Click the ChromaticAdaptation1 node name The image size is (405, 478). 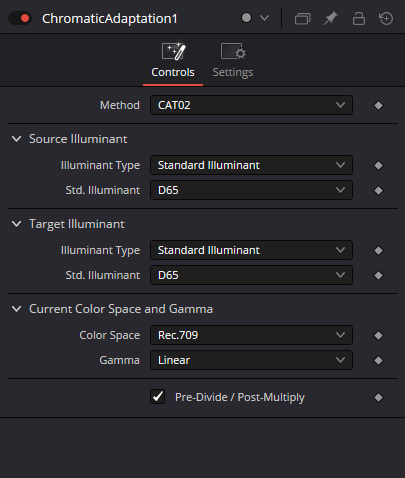point(110,19)
